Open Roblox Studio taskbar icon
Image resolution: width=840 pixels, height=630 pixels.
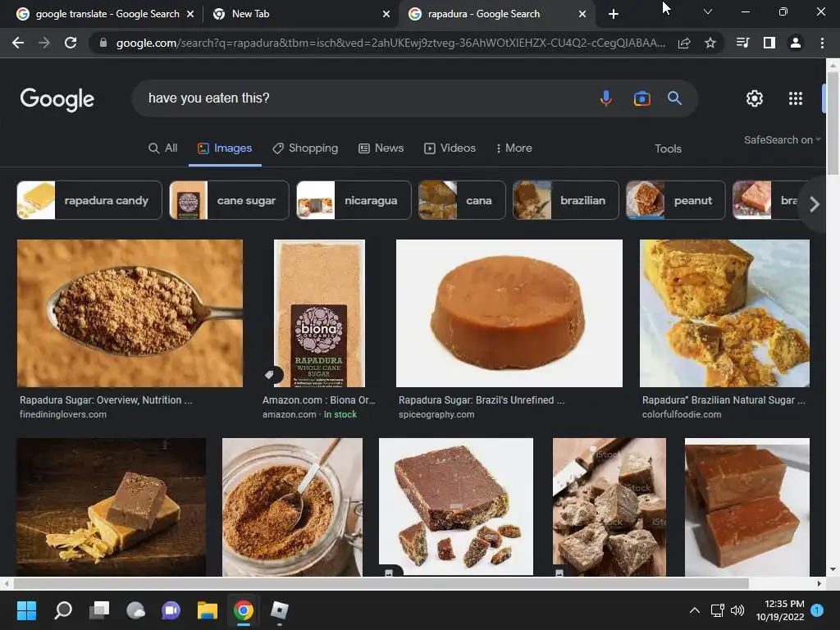coord(279,610)
